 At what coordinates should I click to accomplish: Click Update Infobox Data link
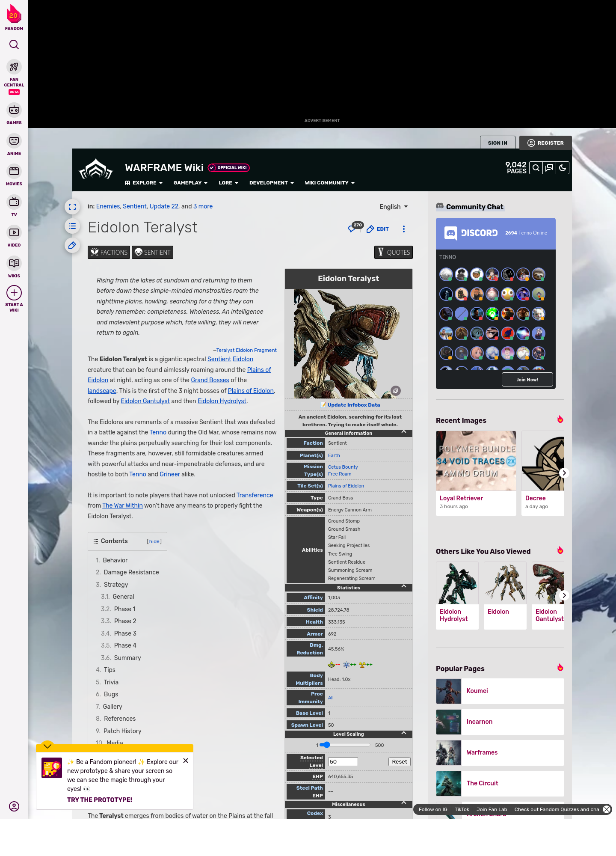tap(353, 405)
